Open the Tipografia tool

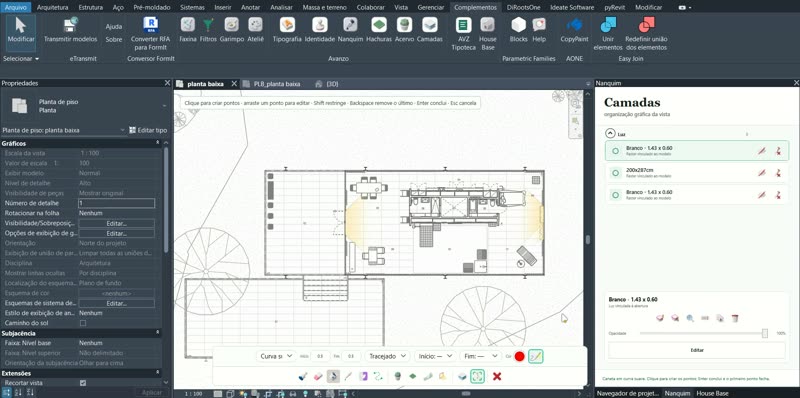click(x=287, y=30)
